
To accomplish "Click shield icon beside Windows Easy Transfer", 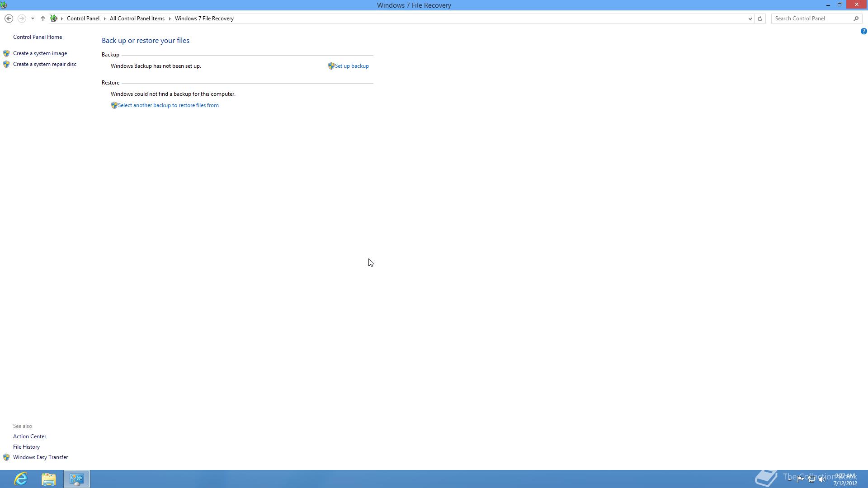I will (6, 457).
